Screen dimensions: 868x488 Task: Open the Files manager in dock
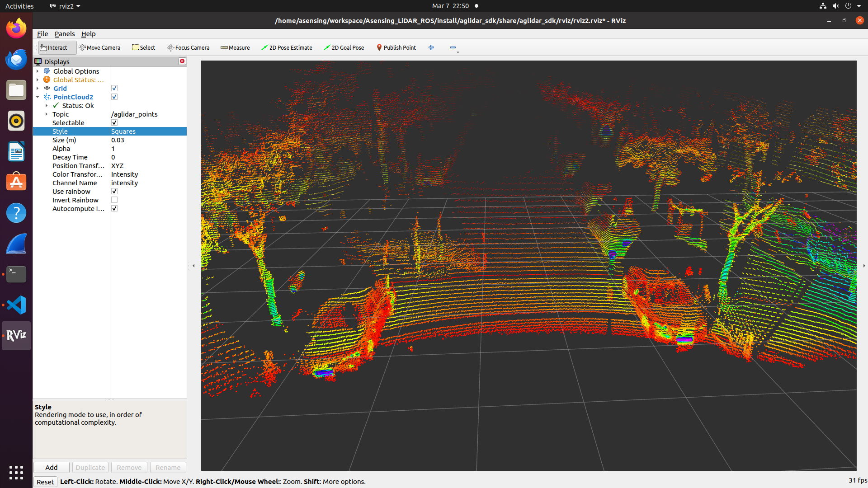click(16, 90)
